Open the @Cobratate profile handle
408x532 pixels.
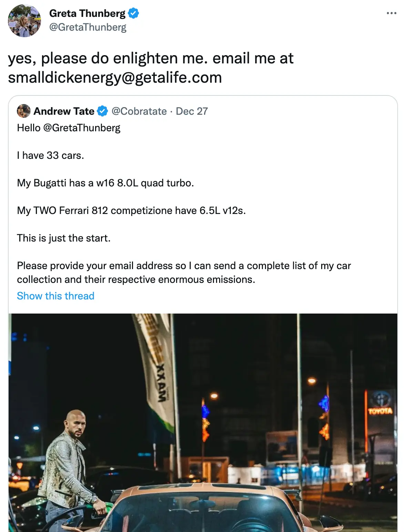[x=140, y=111]
